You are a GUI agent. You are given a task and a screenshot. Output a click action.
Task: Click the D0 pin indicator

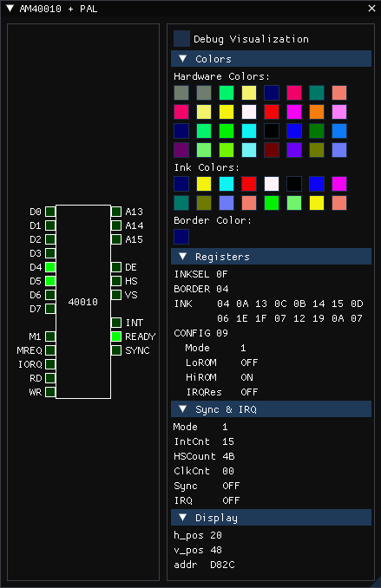pos(50,212)
